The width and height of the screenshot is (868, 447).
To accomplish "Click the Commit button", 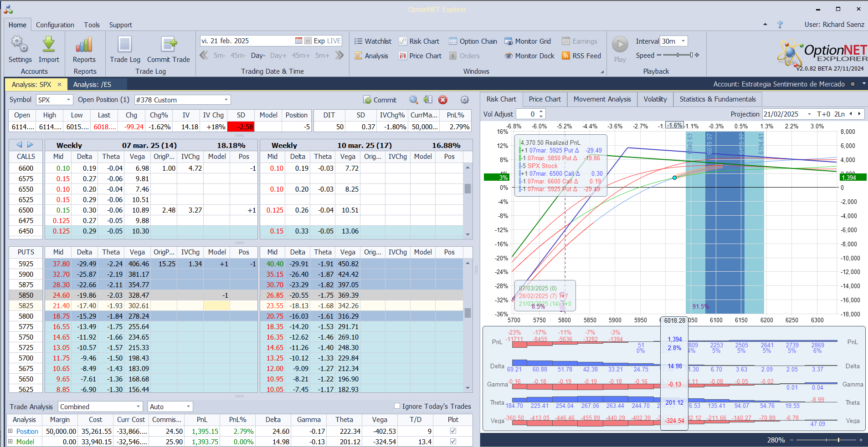I will tap(380, 100).
